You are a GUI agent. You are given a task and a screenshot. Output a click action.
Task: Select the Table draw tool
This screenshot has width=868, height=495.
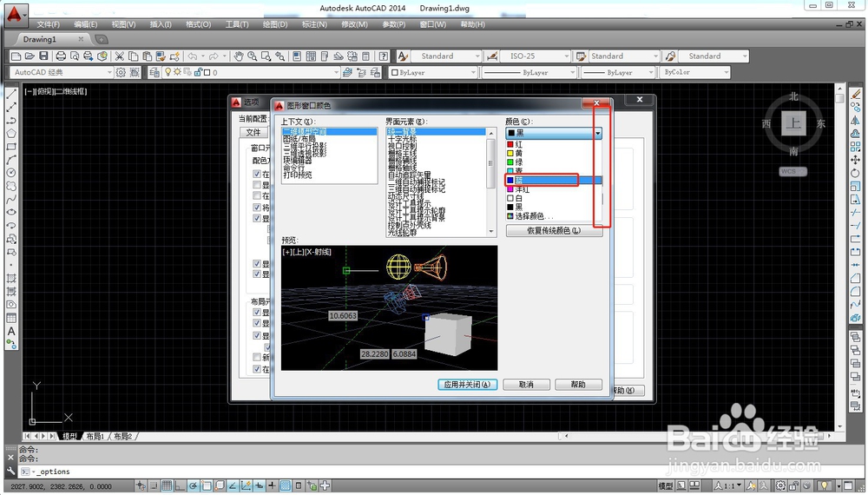(x=11, y=318)
